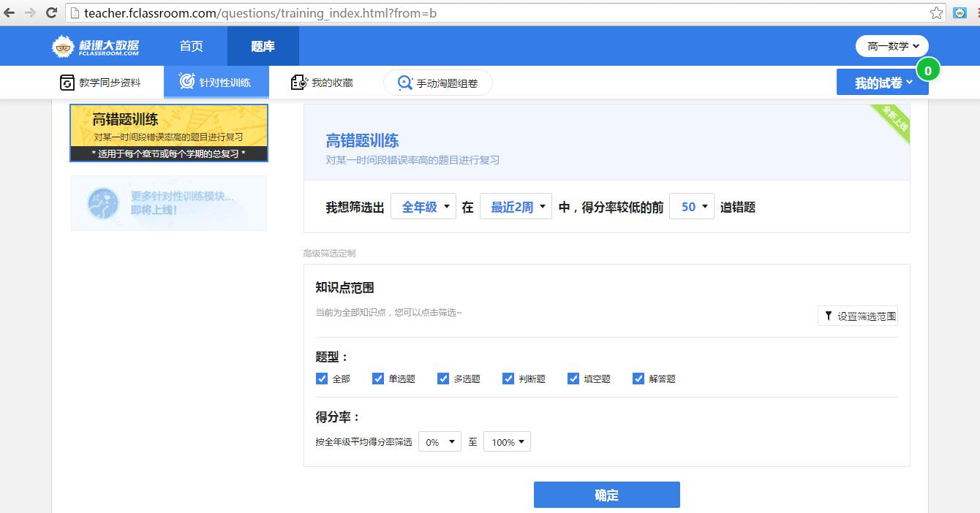Image resolution: width=980 pixels, height=513 pixels.
Task: Select the 题库 tab
Action: pyautogui.click(x=263, y=46)
